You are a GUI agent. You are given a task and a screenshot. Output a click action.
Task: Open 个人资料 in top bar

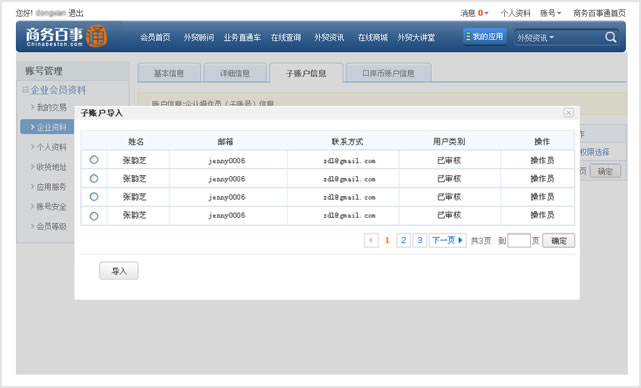(x=515, y=13)
